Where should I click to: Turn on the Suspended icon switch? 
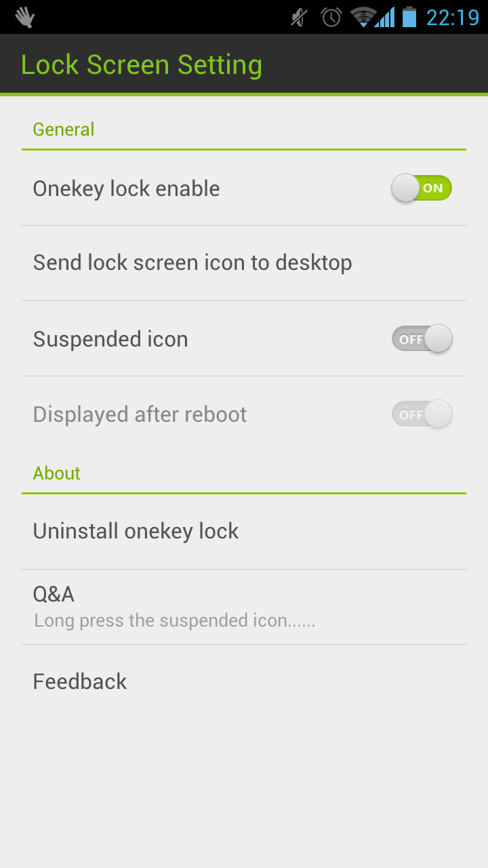click(422, 339)
